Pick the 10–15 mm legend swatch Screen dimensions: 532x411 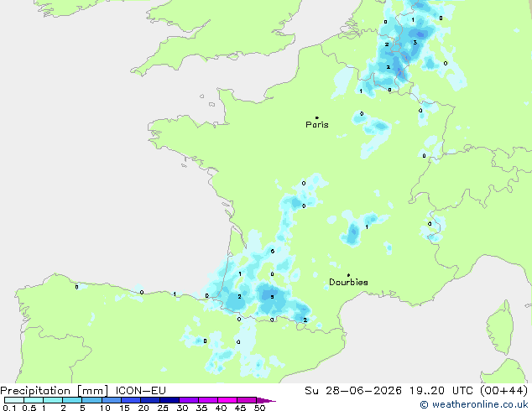(112, 400)
